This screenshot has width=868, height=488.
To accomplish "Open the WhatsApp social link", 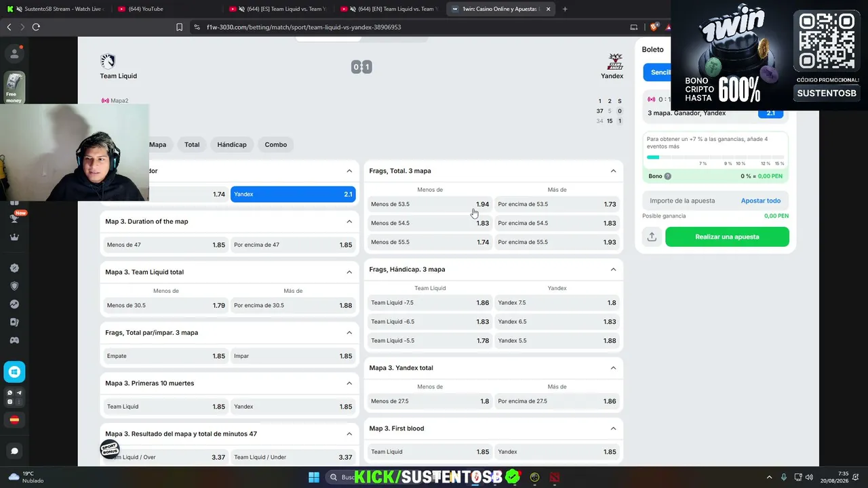I will (x=10, y=393).
